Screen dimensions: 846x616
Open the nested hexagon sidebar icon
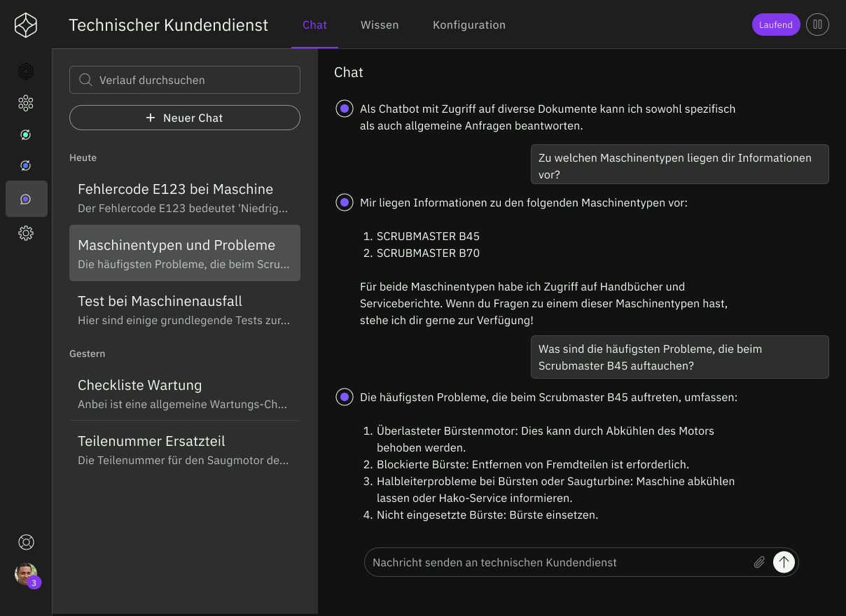tap(26, 71)
